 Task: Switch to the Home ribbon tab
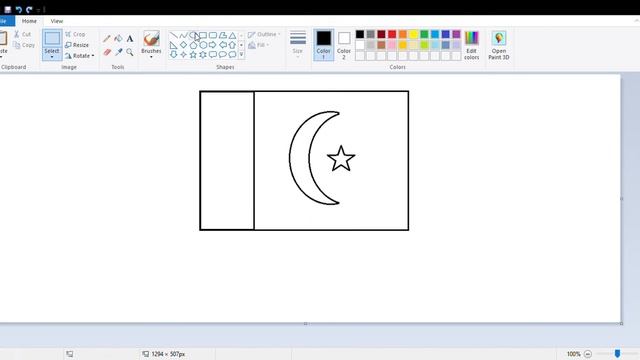coord(29,21)
